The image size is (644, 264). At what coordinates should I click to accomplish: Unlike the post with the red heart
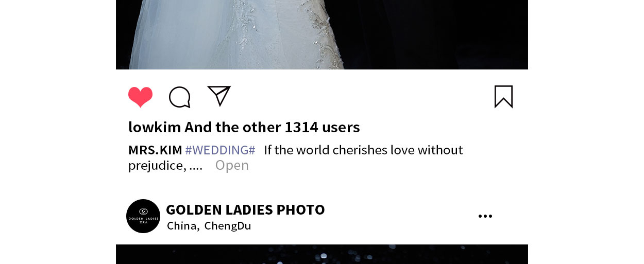tap(140, 97)
